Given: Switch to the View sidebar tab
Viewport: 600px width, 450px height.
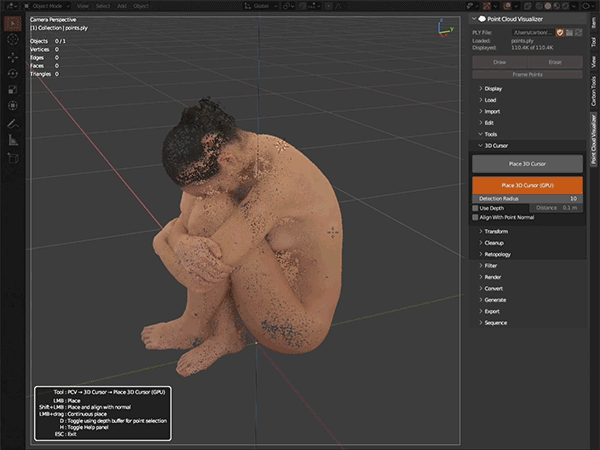Looking at the screenshot, I should [593, 62].
